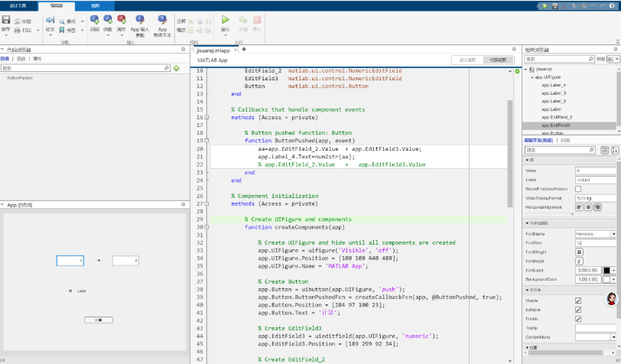Click the Print icon in the ribbon
Screen dimensions: 621x364
pyautogui.click(x=18, y=30)
